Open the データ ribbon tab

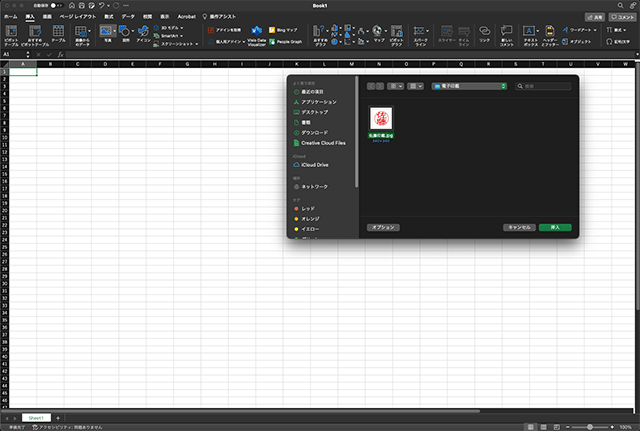tap(128, 17)
